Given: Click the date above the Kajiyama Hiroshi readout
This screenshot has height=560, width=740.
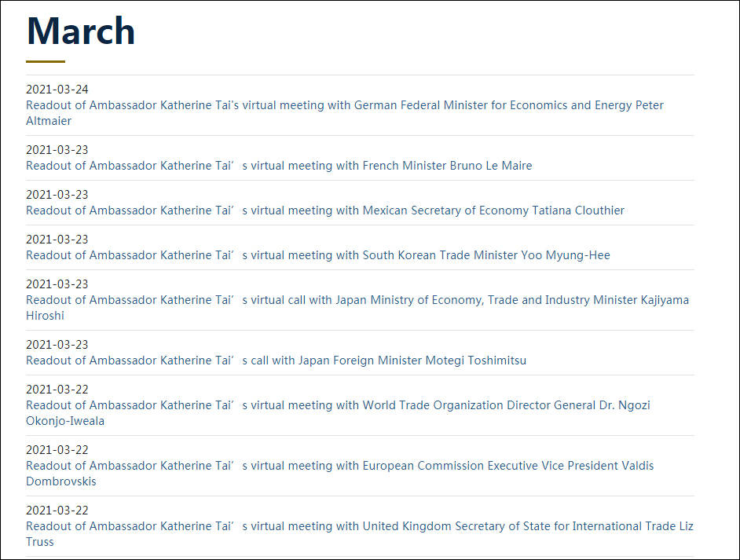Looking at the screenshot, I should coord(57,284).
